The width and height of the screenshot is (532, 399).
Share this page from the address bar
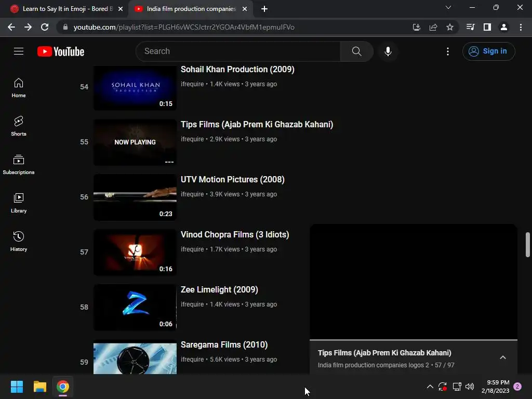[433, 27]
